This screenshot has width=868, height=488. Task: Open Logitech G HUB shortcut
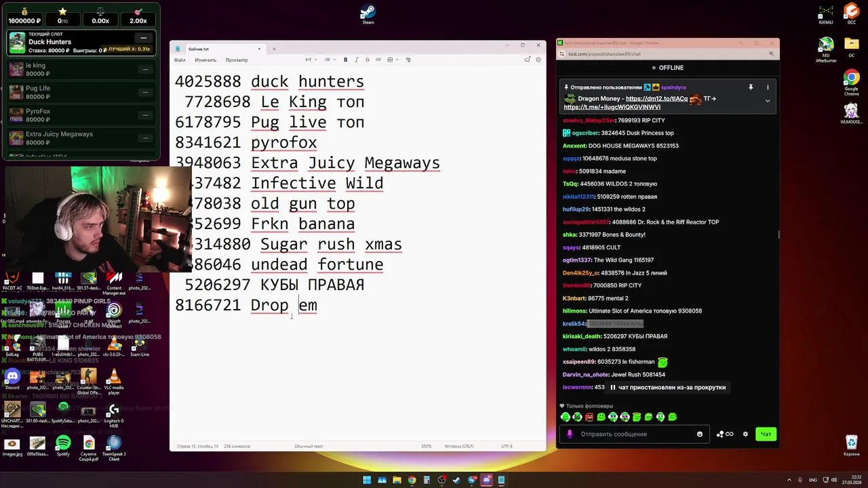(114, 415)
